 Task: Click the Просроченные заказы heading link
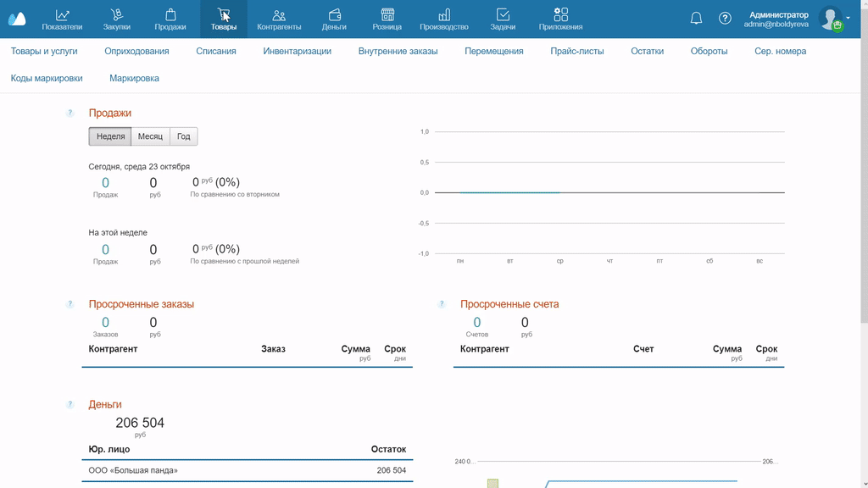141,304
